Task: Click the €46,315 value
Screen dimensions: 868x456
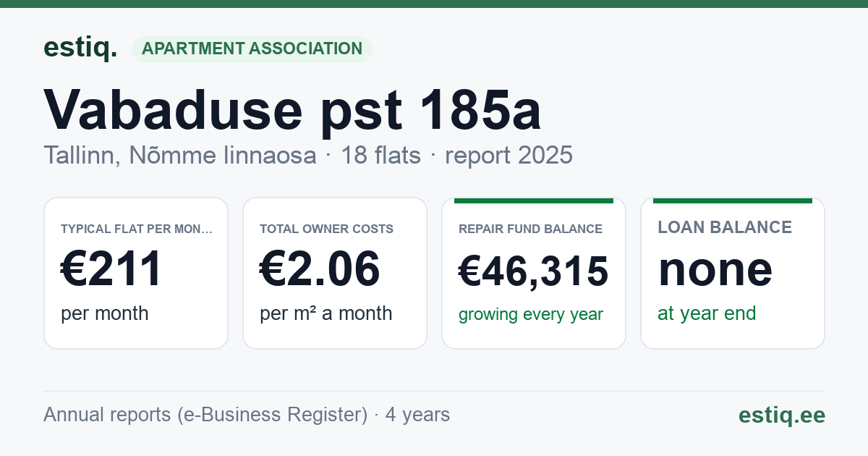Action: 534,271
